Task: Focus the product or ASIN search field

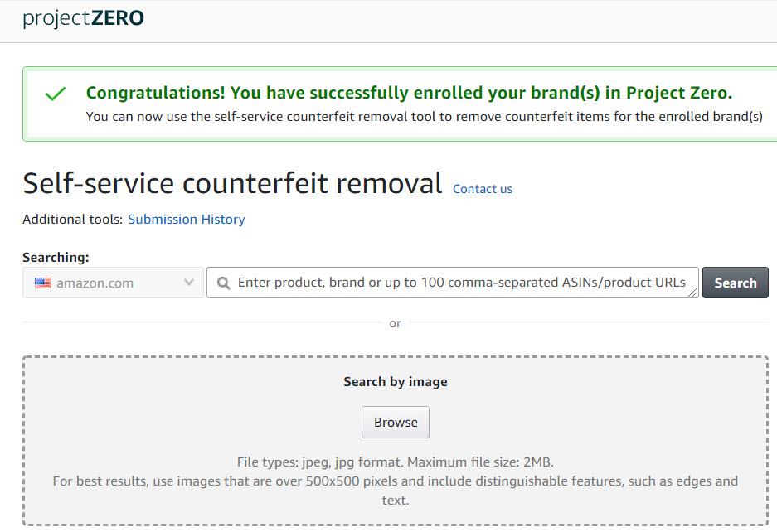Action: 460,283
